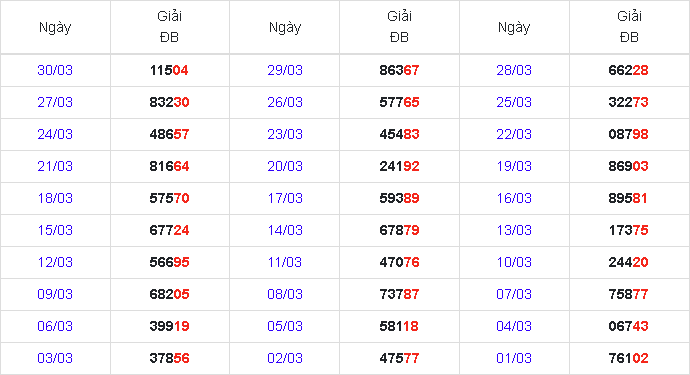Click the 26/03 date link
Screen dimensions: 690x375
(x=285, y=103)
